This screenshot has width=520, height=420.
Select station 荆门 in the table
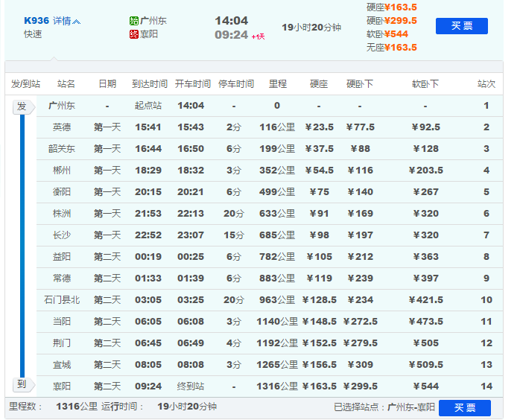(x=62, y=343)
